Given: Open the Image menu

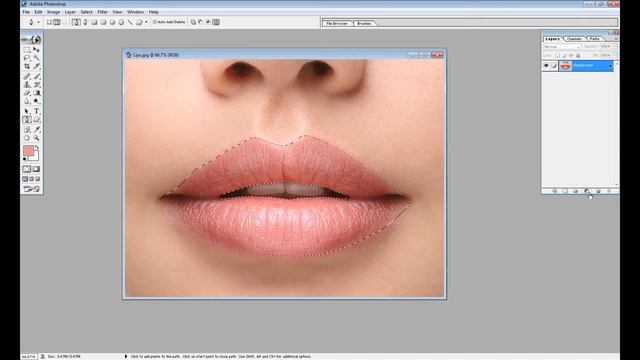Looking at the screenshot, I should click(53, 12).
